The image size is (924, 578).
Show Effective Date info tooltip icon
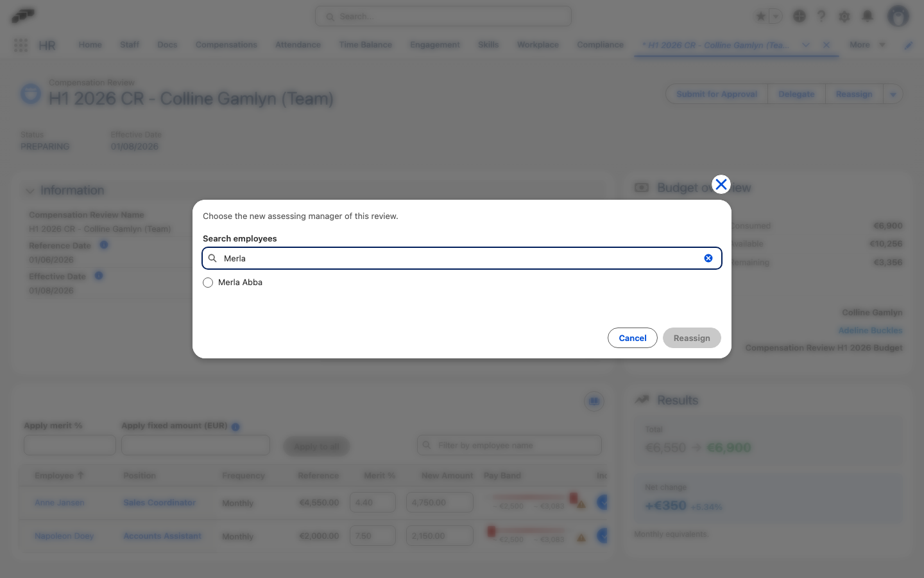(x=99, y=276)
